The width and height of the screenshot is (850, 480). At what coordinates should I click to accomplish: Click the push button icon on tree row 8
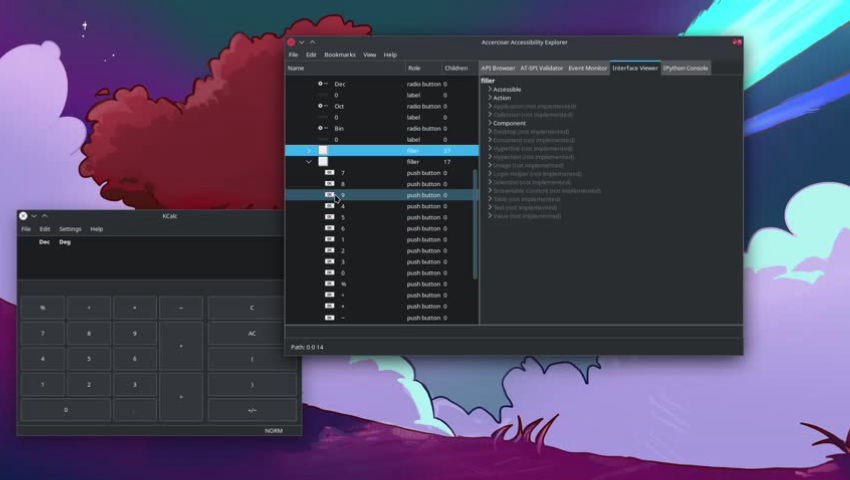329,184
